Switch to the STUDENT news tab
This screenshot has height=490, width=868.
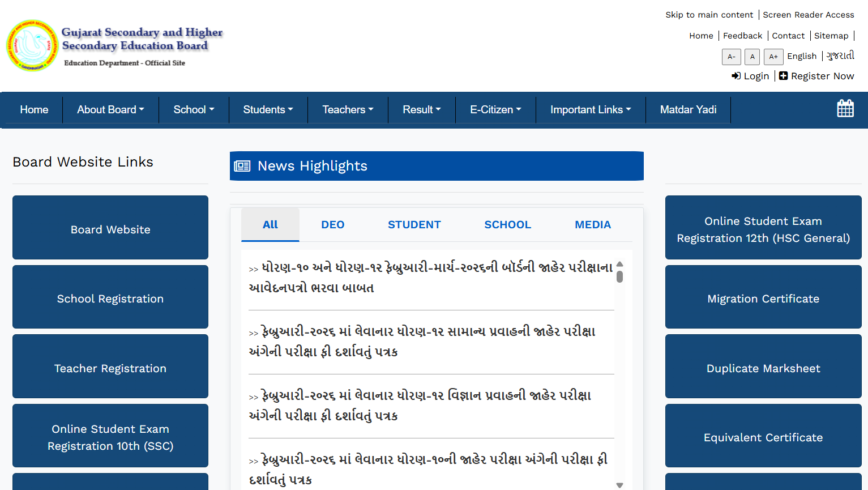pos(414,224)
